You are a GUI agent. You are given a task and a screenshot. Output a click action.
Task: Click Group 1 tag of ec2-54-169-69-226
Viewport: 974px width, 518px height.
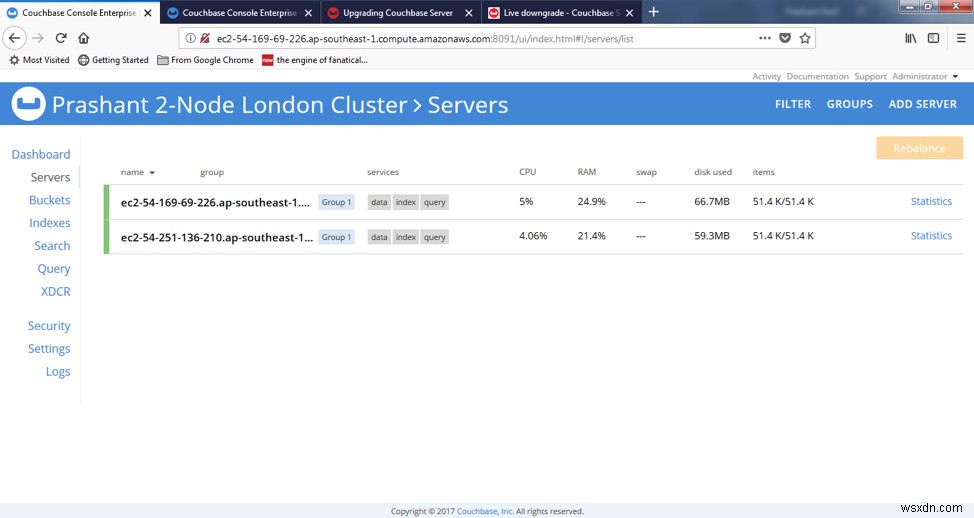(x=336, y=202)
